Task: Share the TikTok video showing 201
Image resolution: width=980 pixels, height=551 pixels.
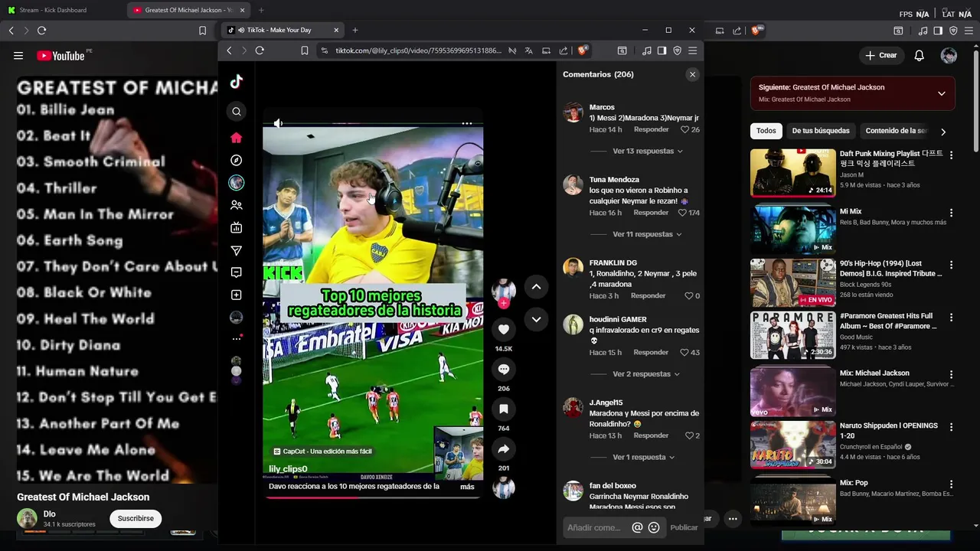Action: click(x=504, y=449)
